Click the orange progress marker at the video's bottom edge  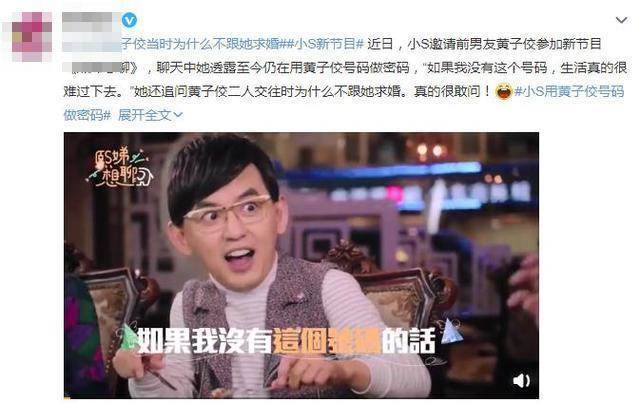(67, 397)
